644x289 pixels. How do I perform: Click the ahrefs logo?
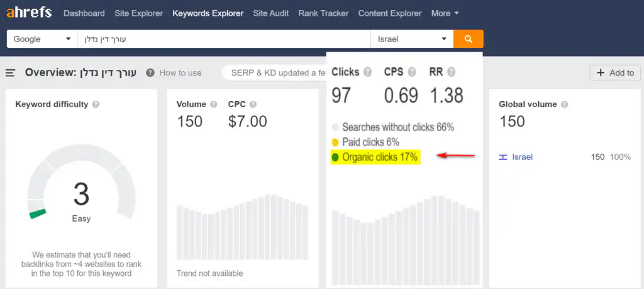coord(29,13)
